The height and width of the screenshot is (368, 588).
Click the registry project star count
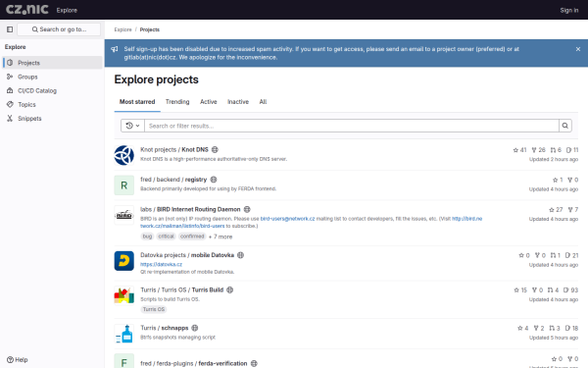tap(558, 180)
